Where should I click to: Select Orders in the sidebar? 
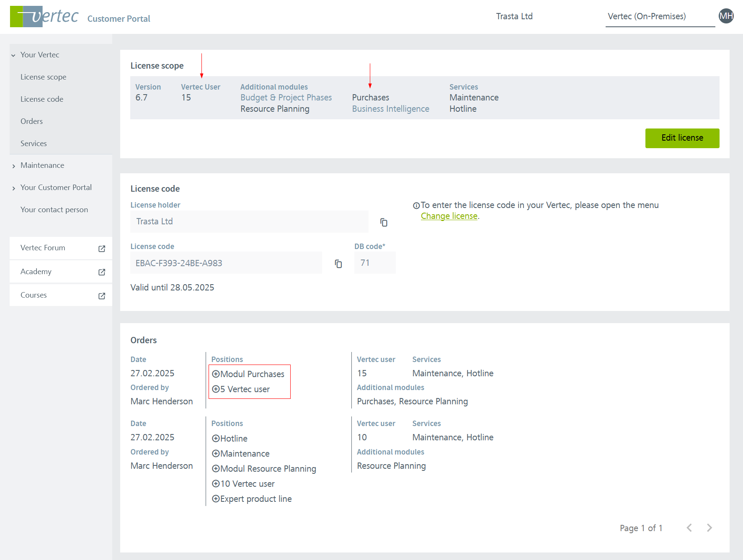point(32,121)
